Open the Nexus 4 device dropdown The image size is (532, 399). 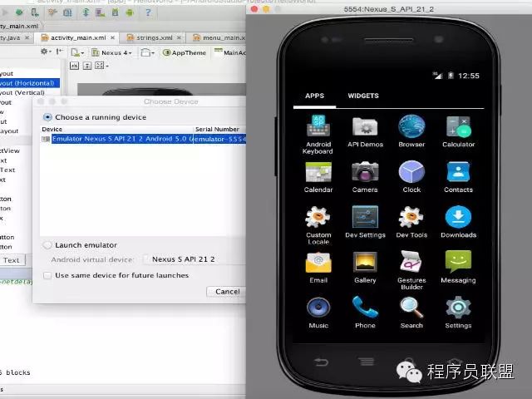111,52
